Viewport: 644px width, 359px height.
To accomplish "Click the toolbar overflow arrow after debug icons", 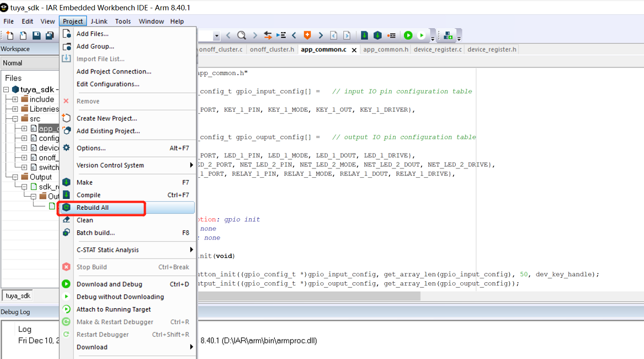I will tap(433, 39).
